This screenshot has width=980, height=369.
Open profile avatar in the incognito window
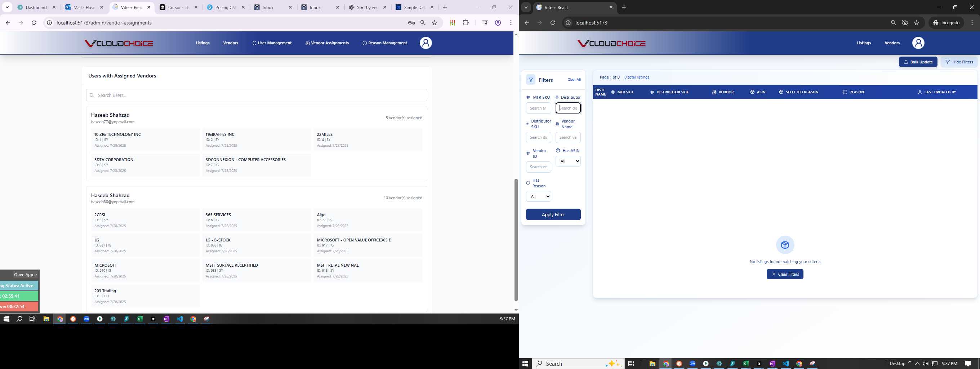coord(918,43)
